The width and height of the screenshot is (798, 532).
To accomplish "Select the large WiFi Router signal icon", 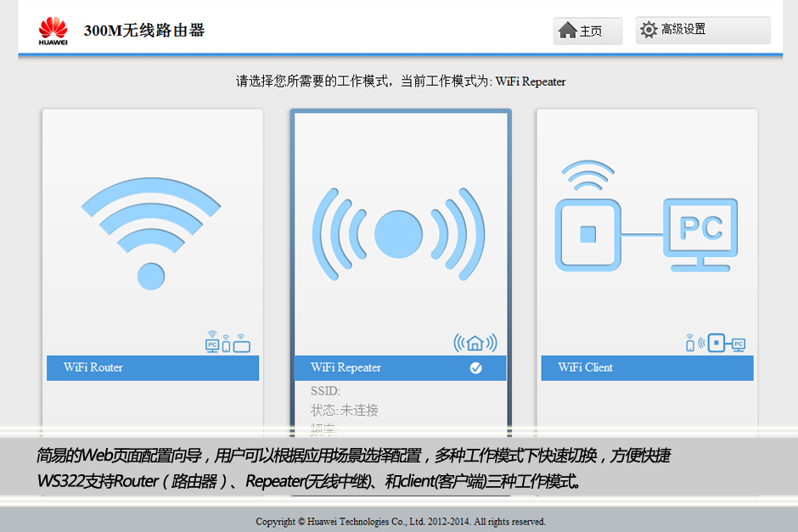I will tap(150, 233).
